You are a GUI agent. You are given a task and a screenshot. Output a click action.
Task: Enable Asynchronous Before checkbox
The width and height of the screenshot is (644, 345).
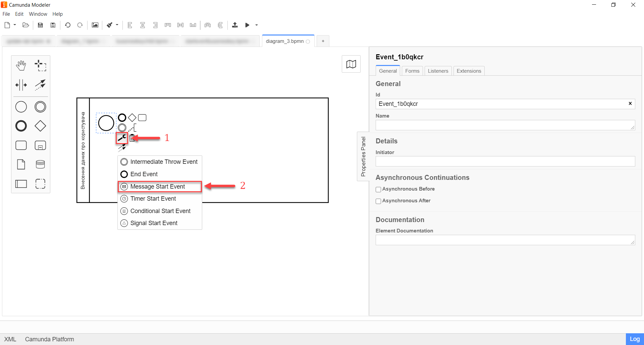378,190
